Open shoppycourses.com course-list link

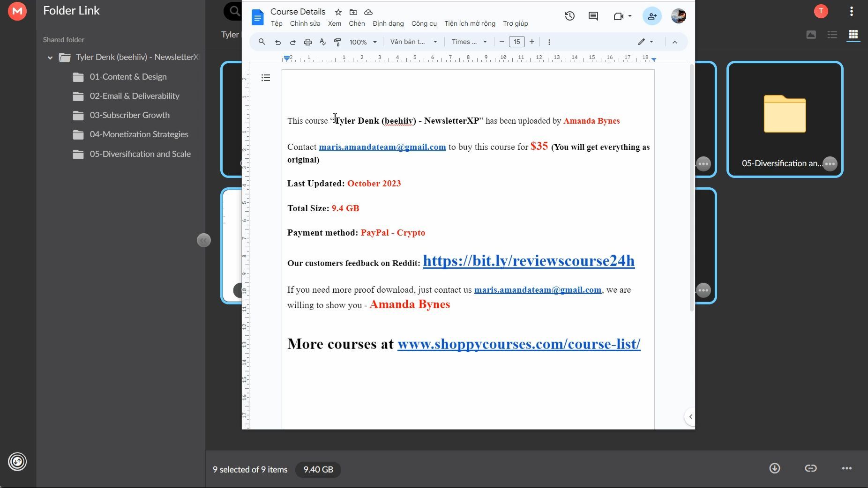coord(519,344)
